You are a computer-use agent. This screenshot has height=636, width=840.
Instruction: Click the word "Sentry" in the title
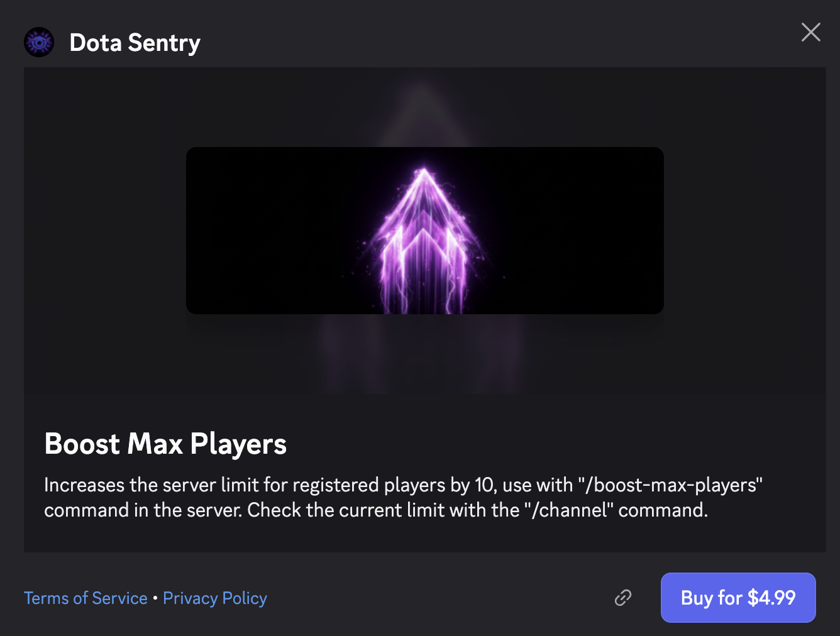pyautogui.click(x=164, y=43)
